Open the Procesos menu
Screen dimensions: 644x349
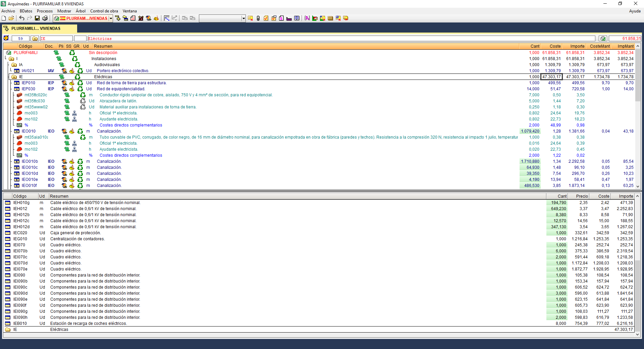click(x=45, y=11)
